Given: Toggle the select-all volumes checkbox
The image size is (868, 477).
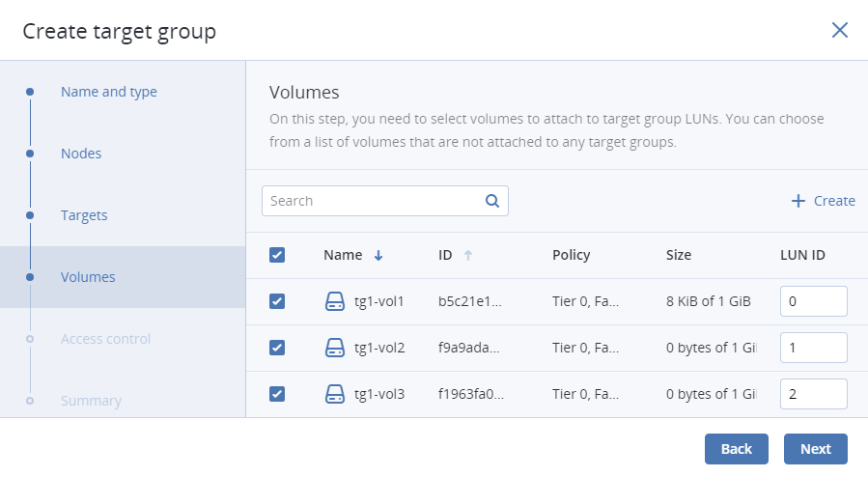Looking at the screenshot, I should [277, 255].
